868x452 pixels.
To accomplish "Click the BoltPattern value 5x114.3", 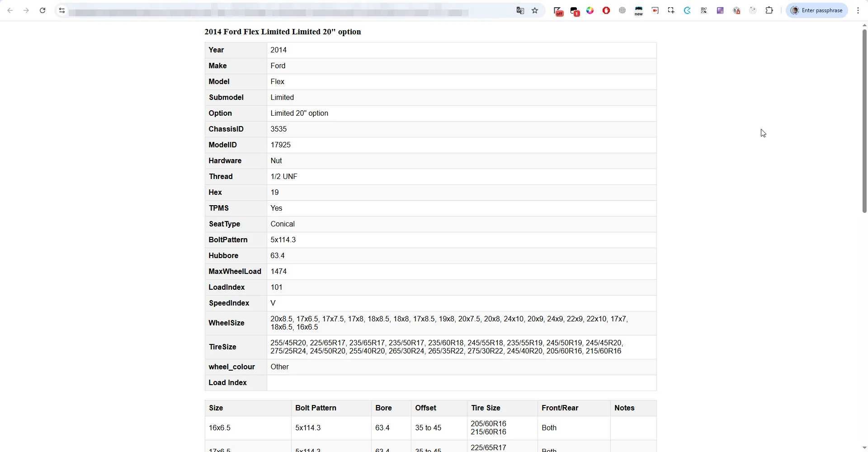I will 283,240.
